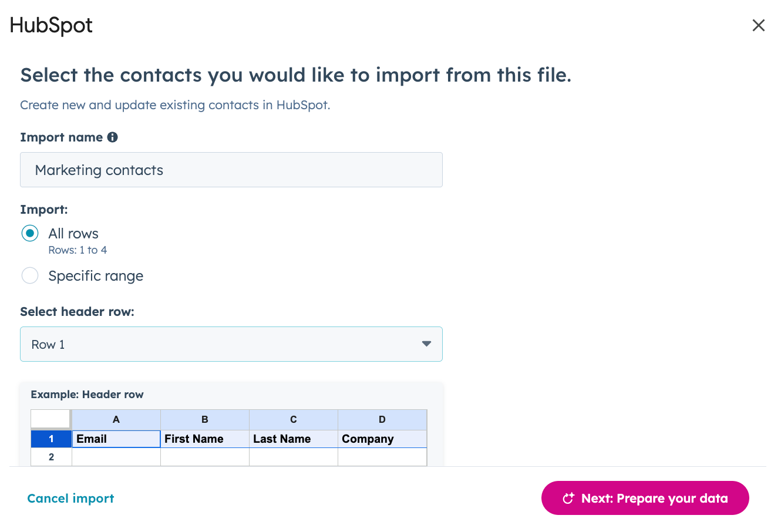This screenshot has width=781, height=532.
Task: Click the row 2 number in the preview grid
Action: 51,457
